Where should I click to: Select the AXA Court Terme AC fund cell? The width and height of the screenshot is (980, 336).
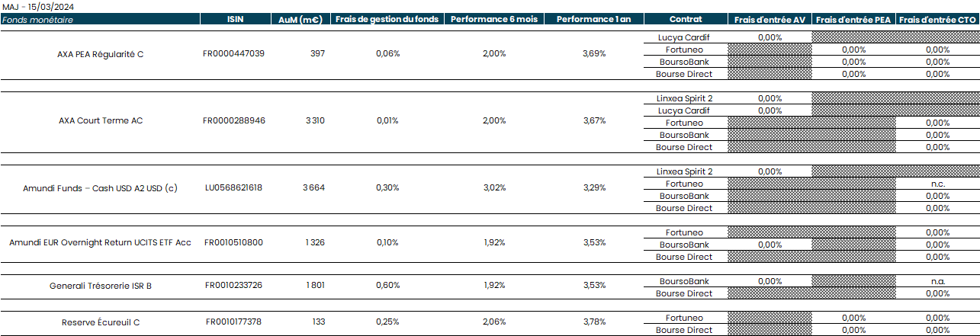point(100,120)
